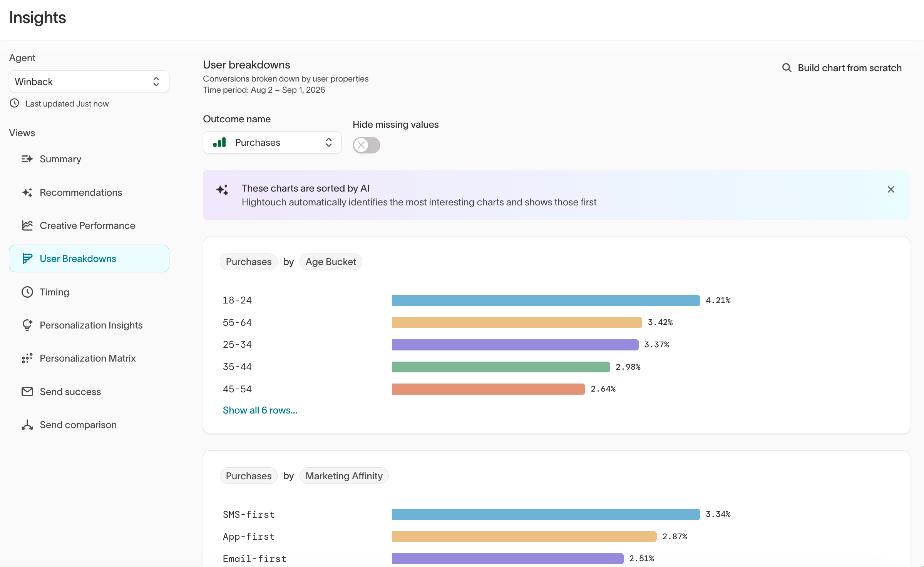This screenshot has width=924, height=567.
Task: Click the Personalization Matrix dots icon
Action: click(x=27, y=358)
